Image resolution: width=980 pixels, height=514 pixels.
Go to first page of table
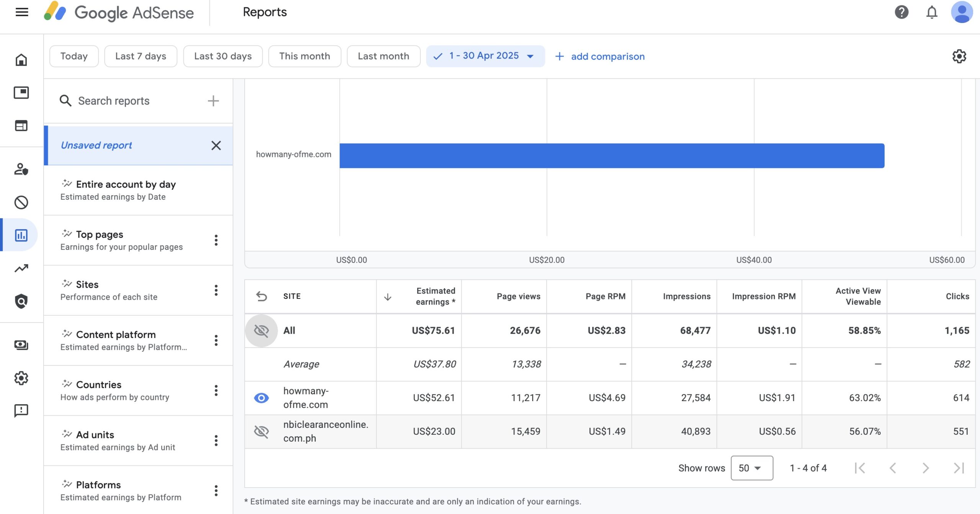pos(860,468)
